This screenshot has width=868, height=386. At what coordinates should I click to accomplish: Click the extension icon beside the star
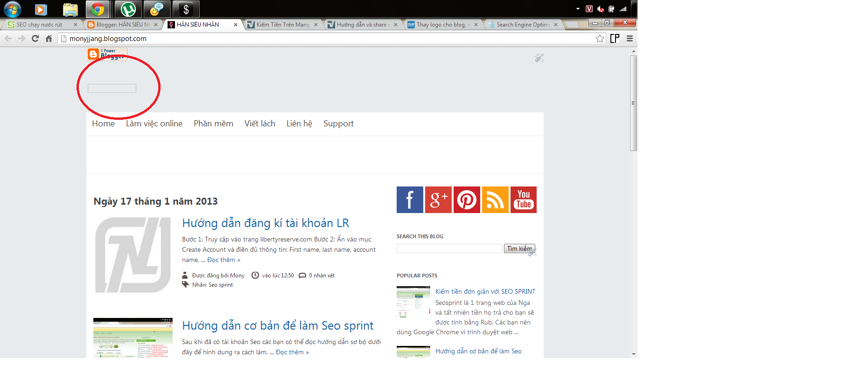(x=615, y=39)
